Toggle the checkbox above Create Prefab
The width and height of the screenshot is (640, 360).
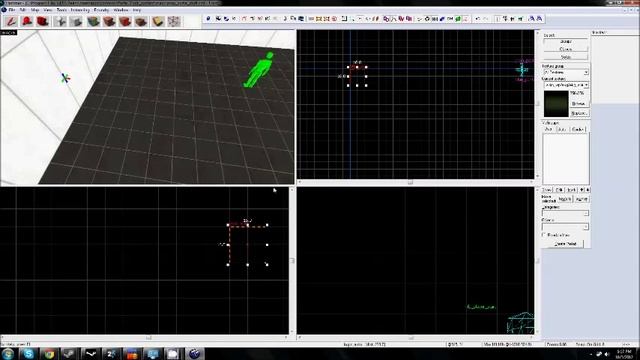(x=544, y=235)
